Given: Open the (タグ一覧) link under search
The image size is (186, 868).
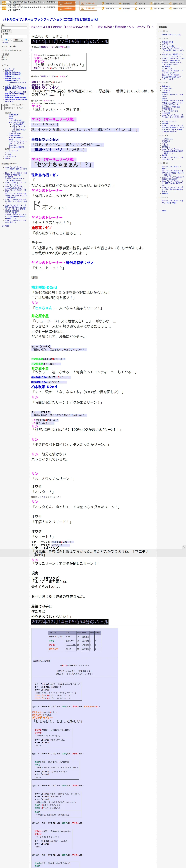Looking at the screenshot, I should [5, 42].
